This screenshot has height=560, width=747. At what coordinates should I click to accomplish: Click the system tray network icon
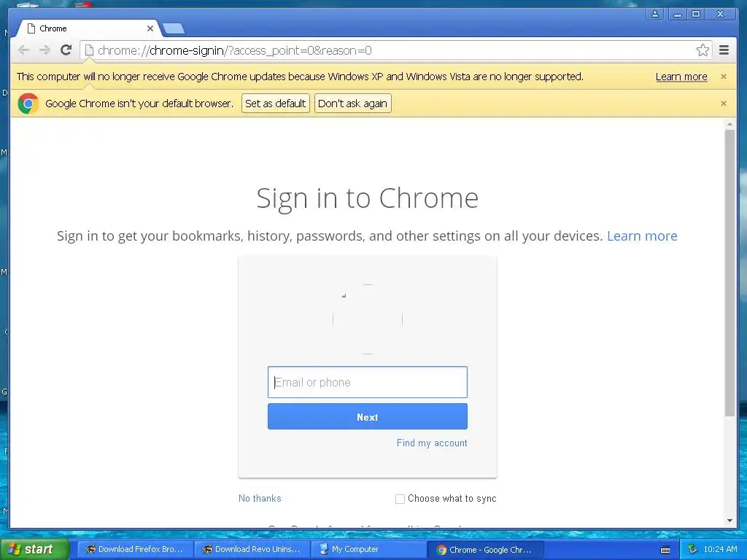click(692, 549)
